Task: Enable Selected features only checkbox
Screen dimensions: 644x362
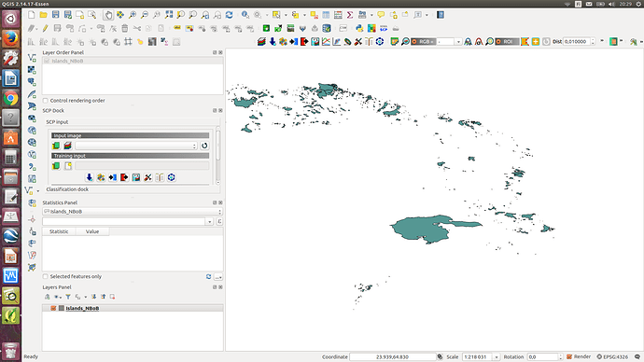Action: tap(46, 276)
